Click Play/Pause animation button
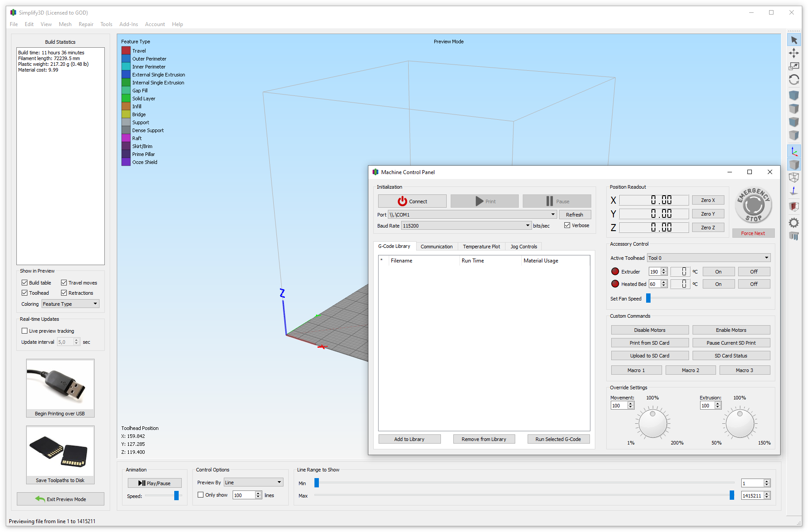808x532 pixels. tap(154, 483)
